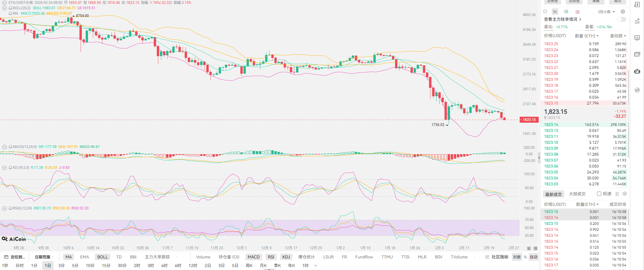Open the 2位小数 decimal precision dropdown
This screenshot has width=644, height=270.
coord(606,12)
